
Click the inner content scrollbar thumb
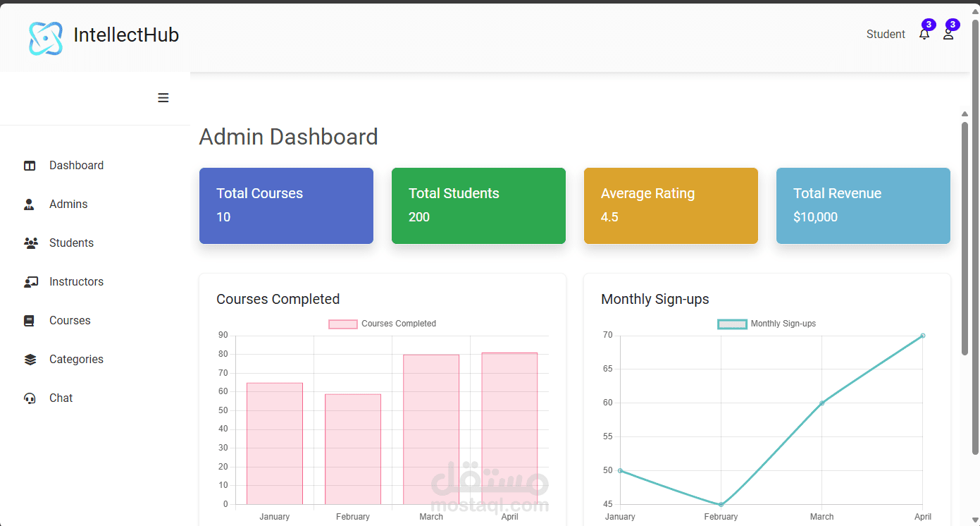point(965,238)
